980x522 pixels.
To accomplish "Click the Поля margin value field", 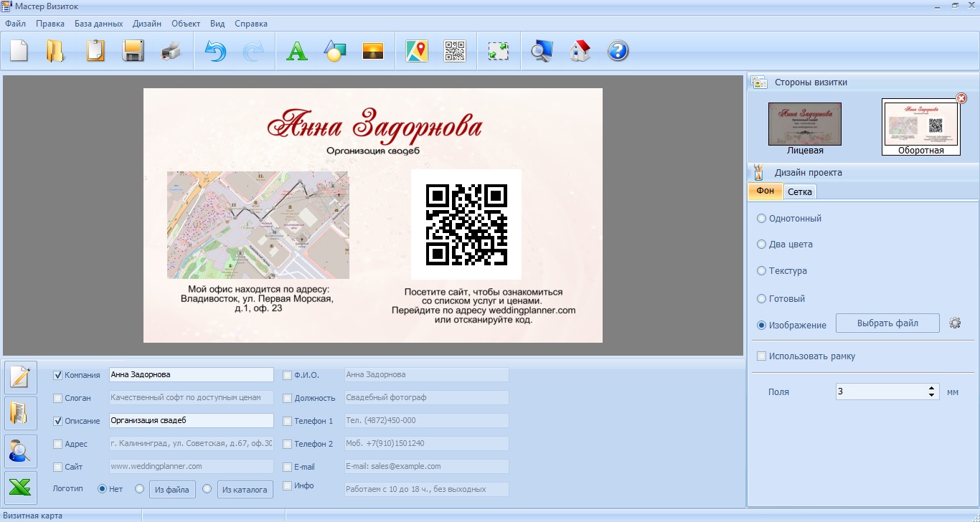I will coord(881,391).
